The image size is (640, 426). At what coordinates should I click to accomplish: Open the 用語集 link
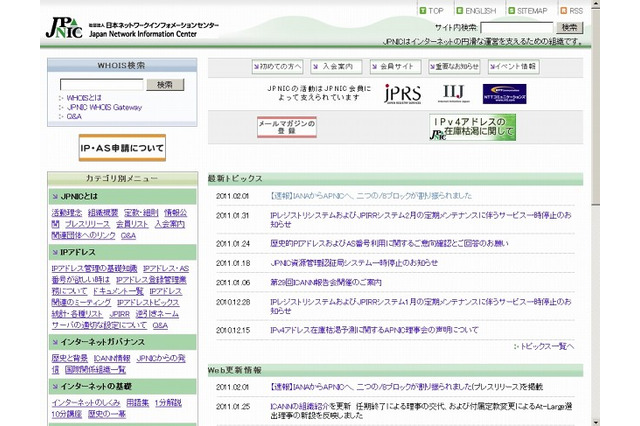(138, 403)
